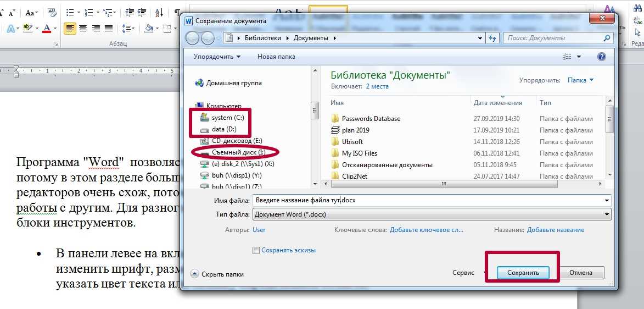Click 'Сохранить' button
Viewport: 644px width, 309px height.
click(x=523, y=272)
